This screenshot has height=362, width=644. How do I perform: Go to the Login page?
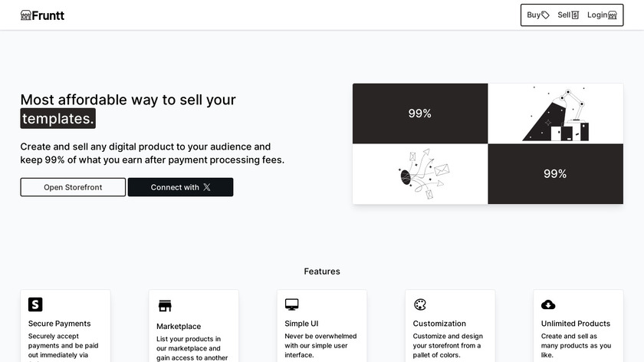coord(597,15)
